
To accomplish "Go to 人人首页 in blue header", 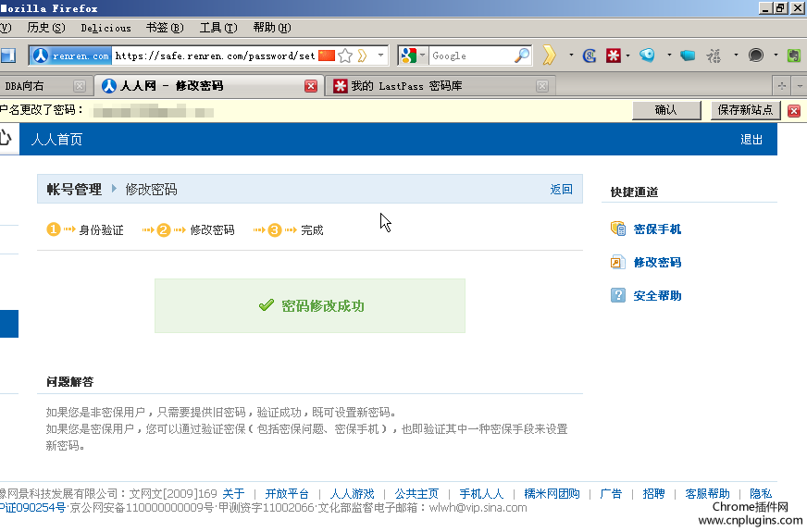I will click(56, 140).
